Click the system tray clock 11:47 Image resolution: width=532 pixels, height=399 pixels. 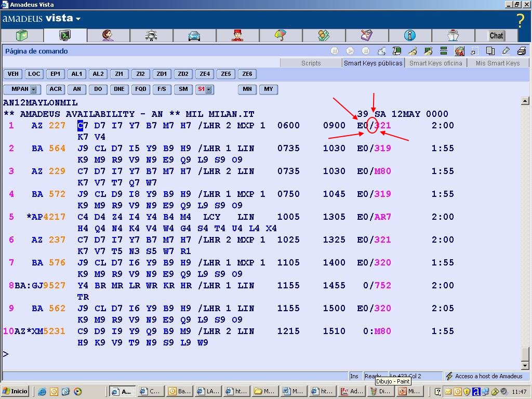pos(519,392)
